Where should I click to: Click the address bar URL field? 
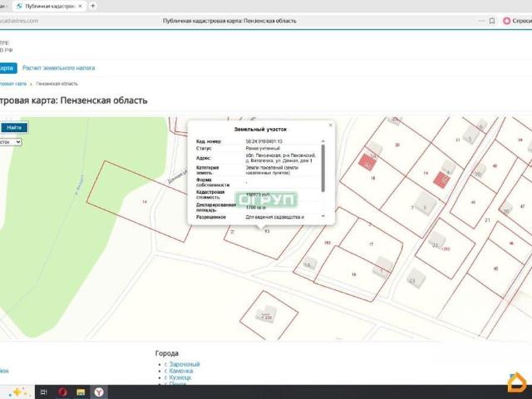point(229,21)
